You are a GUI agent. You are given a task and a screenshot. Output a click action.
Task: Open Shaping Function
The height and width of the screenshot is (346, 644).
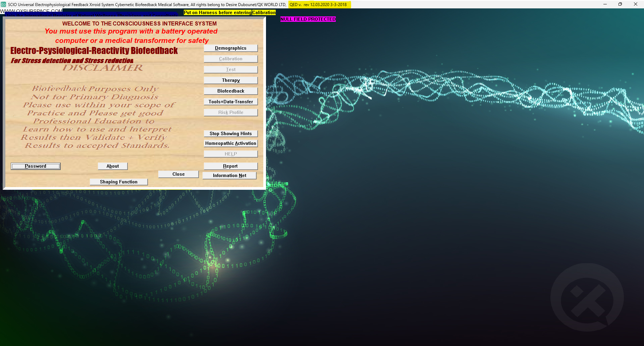point(119,182)
